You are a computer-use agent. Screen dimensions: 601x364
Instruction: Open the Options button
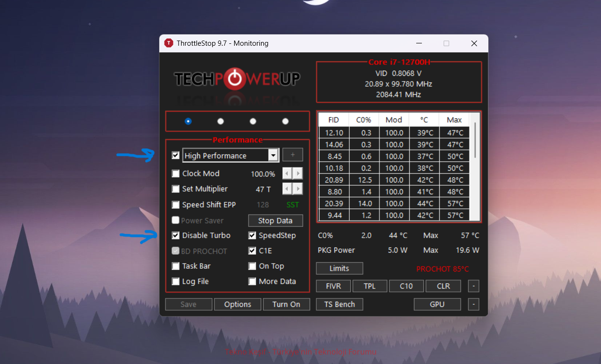click(x=238, y=304)
